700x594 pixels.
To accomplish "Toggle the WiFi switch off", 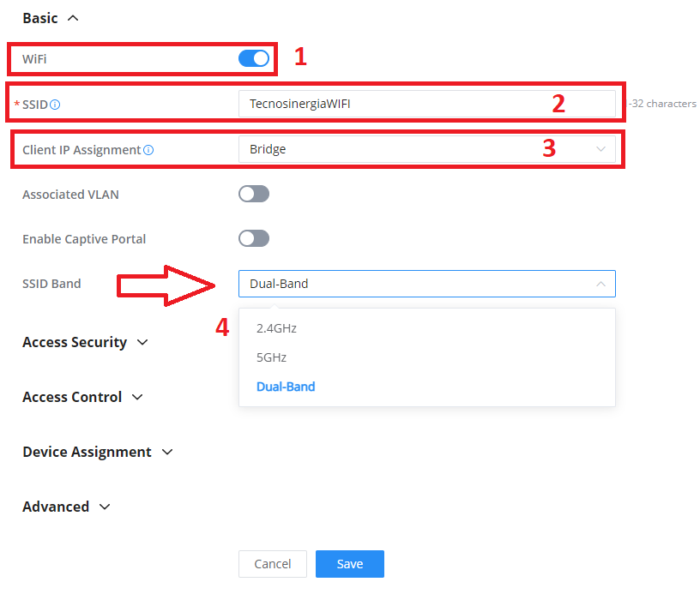I will coord(254,58).
